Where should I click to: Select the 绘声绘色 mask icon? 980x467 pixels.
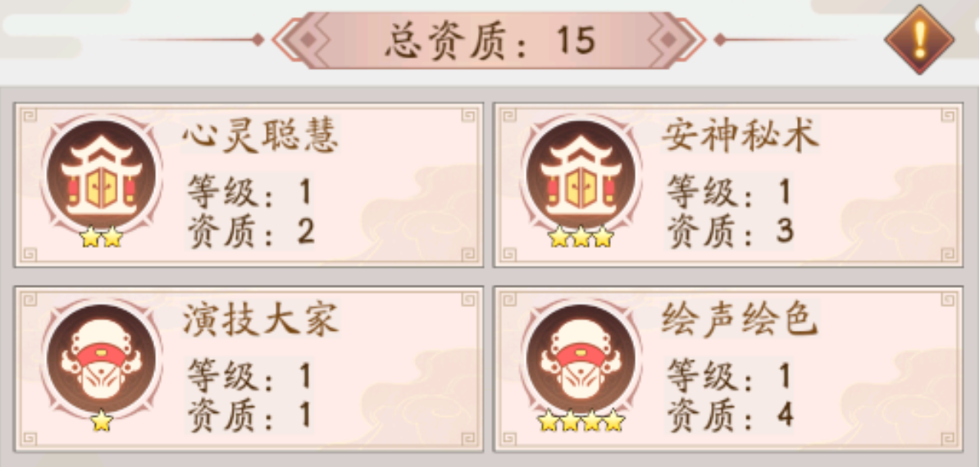point(581,359)
